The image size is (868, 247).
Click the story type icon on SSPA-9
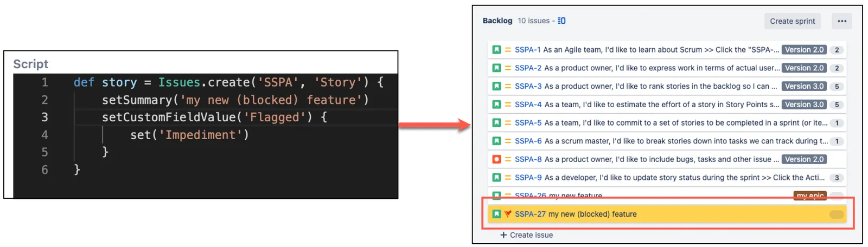coord(496,178)
